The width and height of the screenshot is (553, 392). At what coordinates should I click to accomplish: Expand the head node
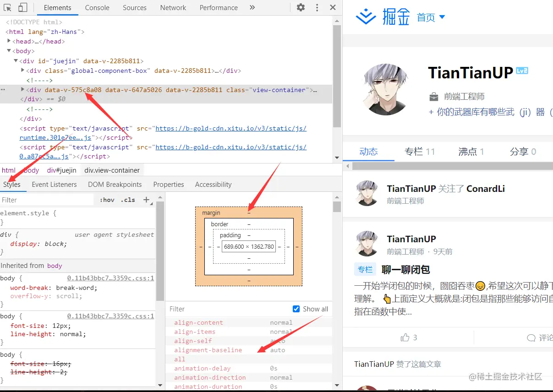9,41
